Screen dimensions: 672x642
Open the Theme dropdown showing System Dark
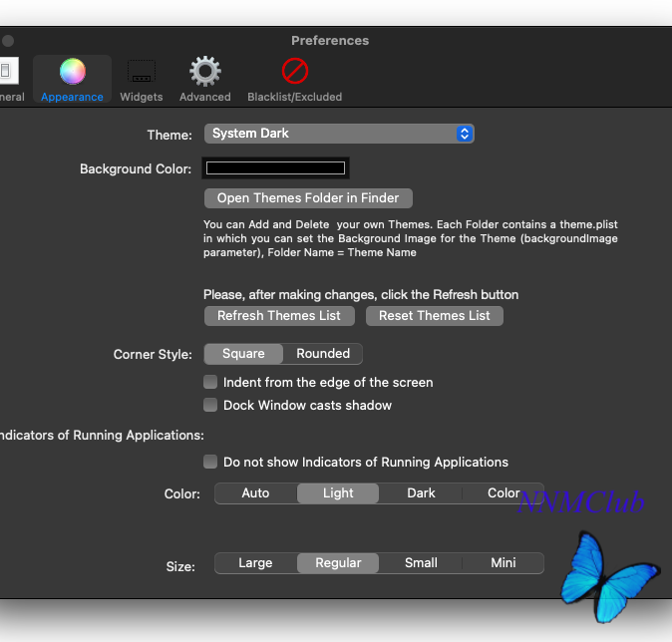tap(339, 134)
